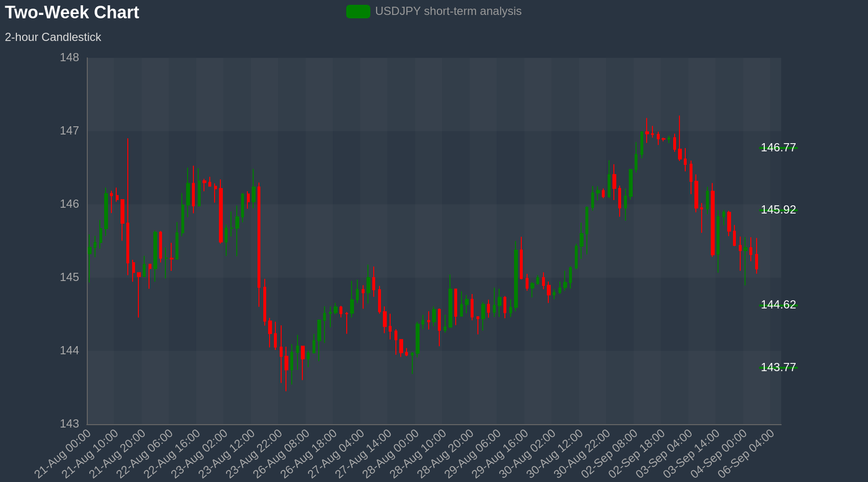Click the 28-Aug 10:00 x-axis label
This screenshot has height=482, width=868.
tap(418, 454)
